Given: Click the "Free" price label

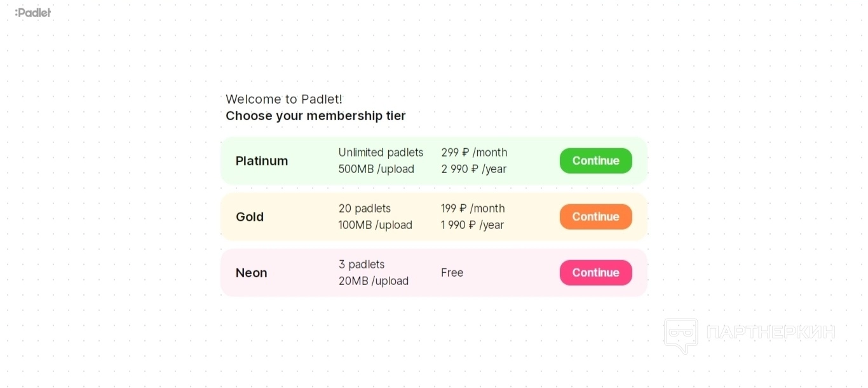Looking at the screenshot, I should click(452, 273).
